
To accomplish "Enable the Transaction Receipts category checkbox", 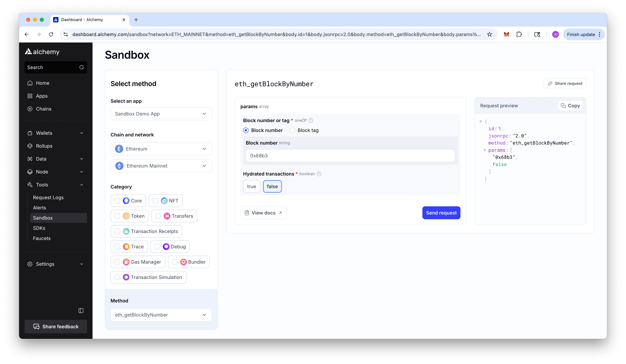I will [x=117, y=231].
